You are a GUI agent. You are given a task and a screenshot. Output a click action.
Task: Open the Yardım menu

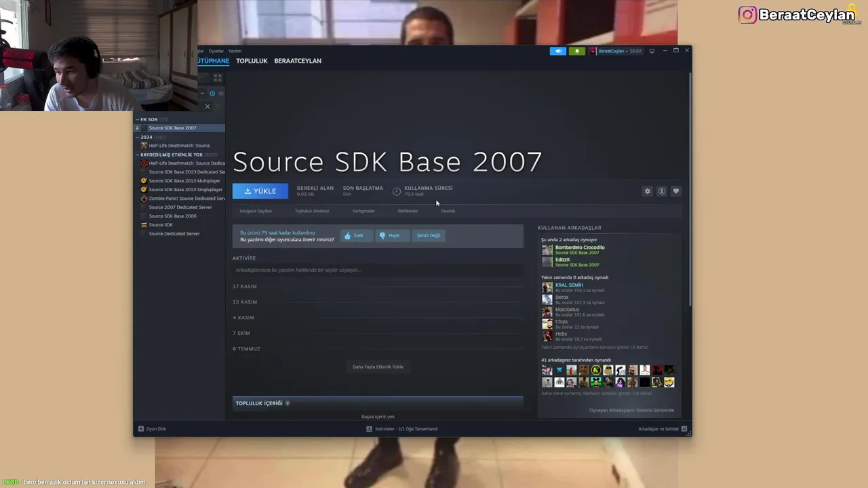tap(235, 51)
